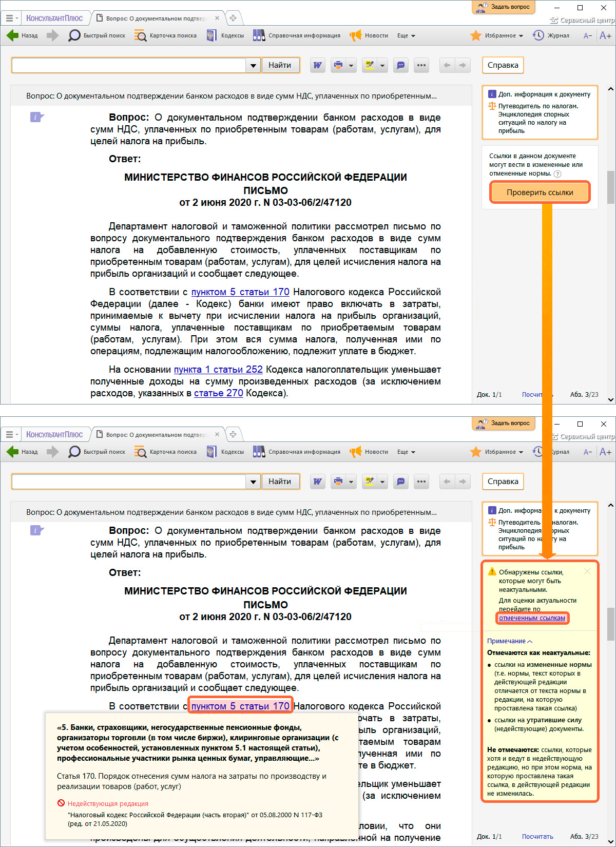Click scrollbar up arrow in lower window
This screenshot has height=847, width=616.
coord(611,506)
